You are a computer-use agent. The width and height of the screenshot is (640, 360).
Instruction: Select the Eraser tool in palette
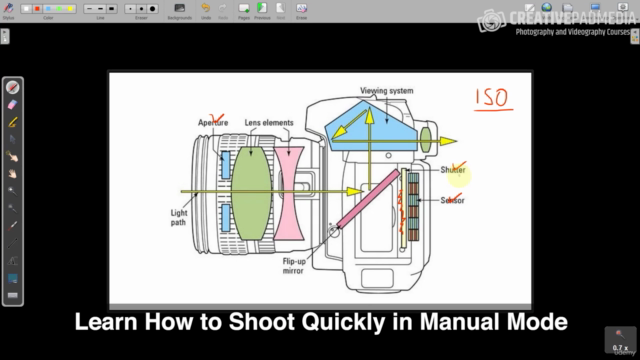click(x=13, y=105)
